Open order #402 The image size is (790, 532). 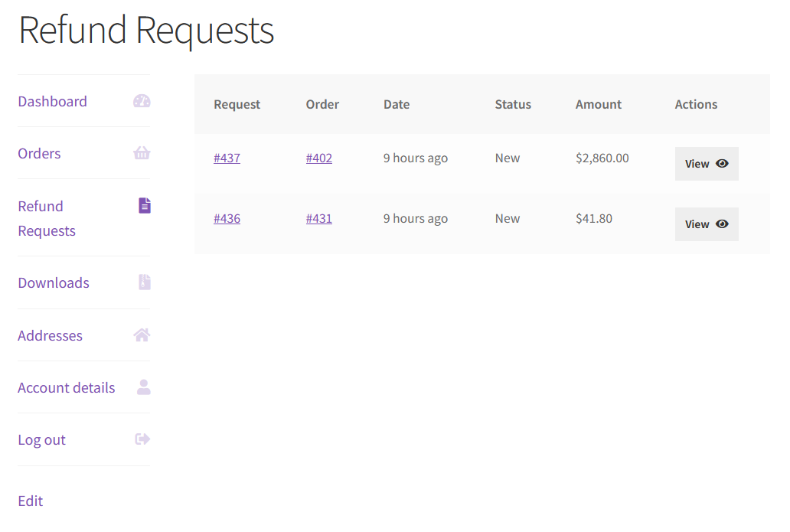click(x=319, y=158)
